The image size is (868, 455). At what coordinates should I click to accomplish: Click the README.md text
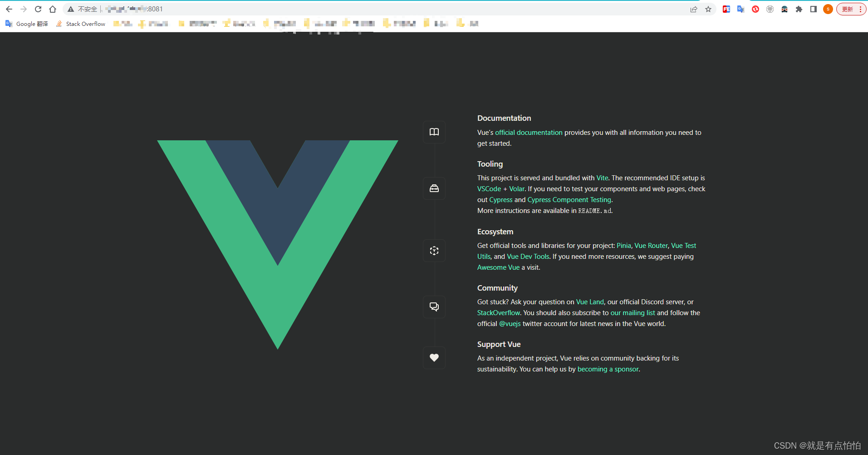pyautogui.click(x=595, y=211)
